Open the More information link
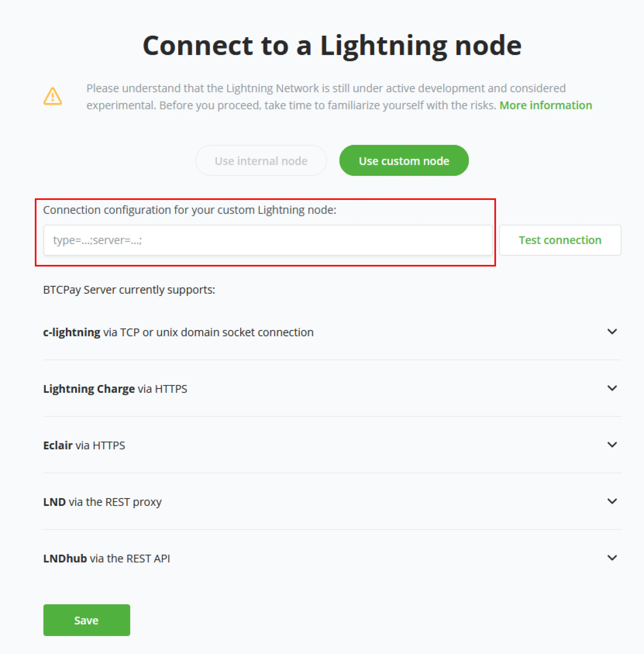644x654 pixels. (546, 105)
